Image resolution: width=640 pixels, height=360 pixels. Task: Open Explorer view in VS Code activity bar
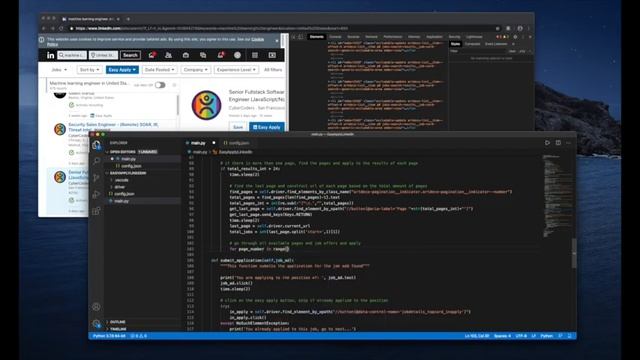click(x=96, y=145)
